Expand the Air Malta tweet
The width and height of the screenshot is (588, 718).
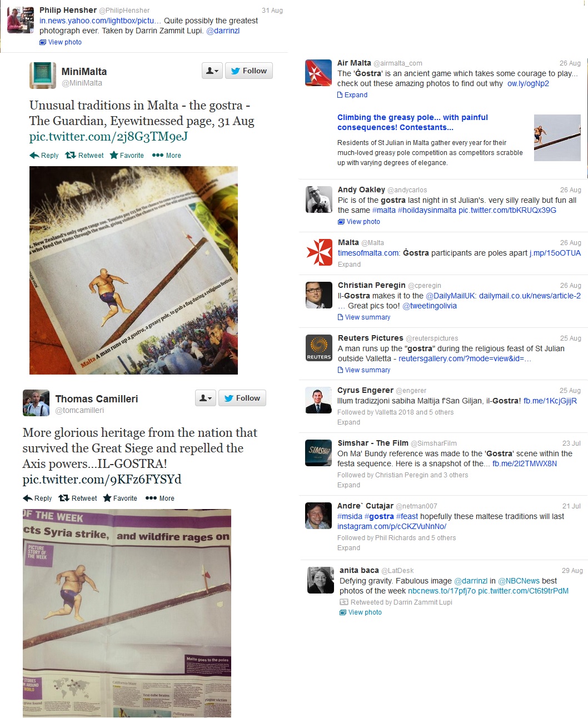click(352, 95)
